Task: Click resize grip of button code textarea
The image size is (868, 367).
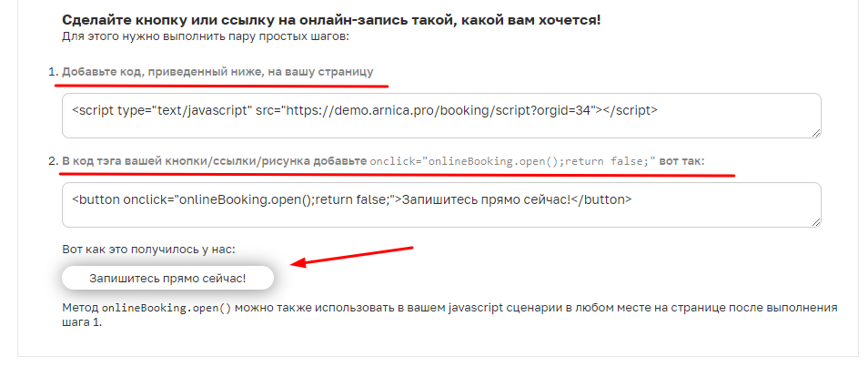Action: coord(816,222)
